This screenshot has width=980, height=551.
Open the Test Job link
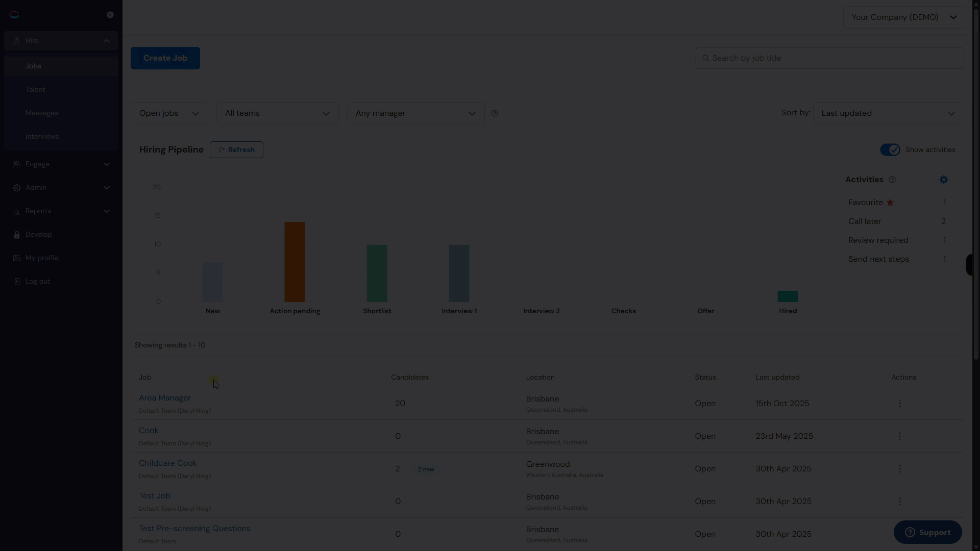click(x=155, y=496)
